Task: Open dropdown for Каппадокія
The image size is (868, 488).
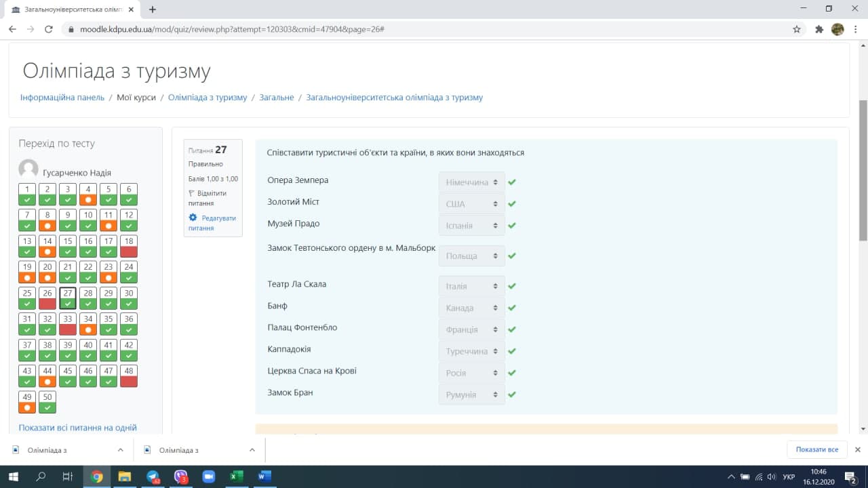Action: click(x=471, y=351)
